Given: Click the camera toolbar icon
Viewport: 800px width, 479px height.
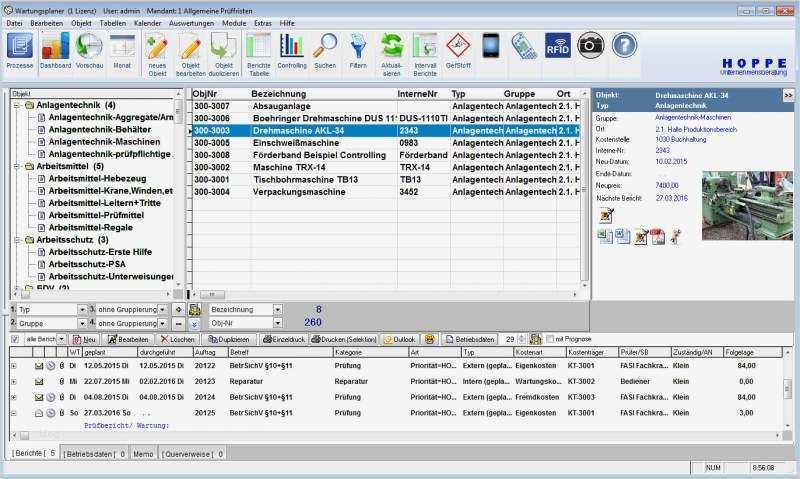Looking at the screenshot, I should pyautogui.click(x=590, y=45).
